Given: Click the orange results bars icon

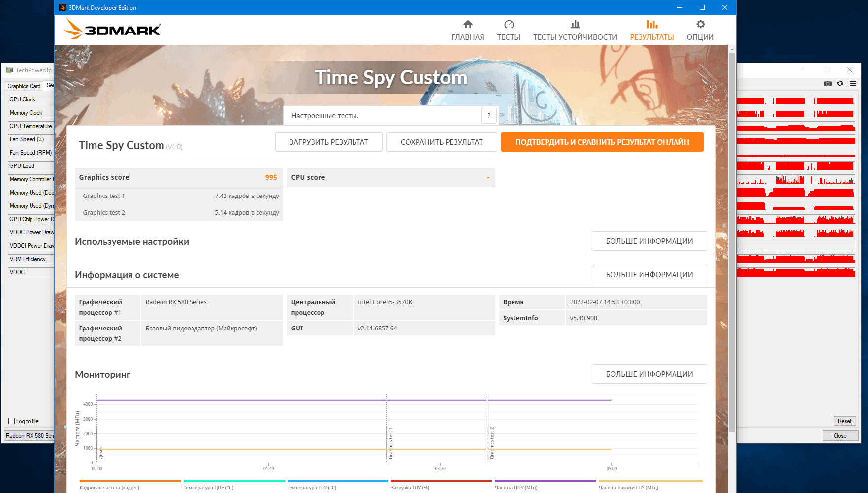Looking at the screenshot, I should (x=652, y=24).
